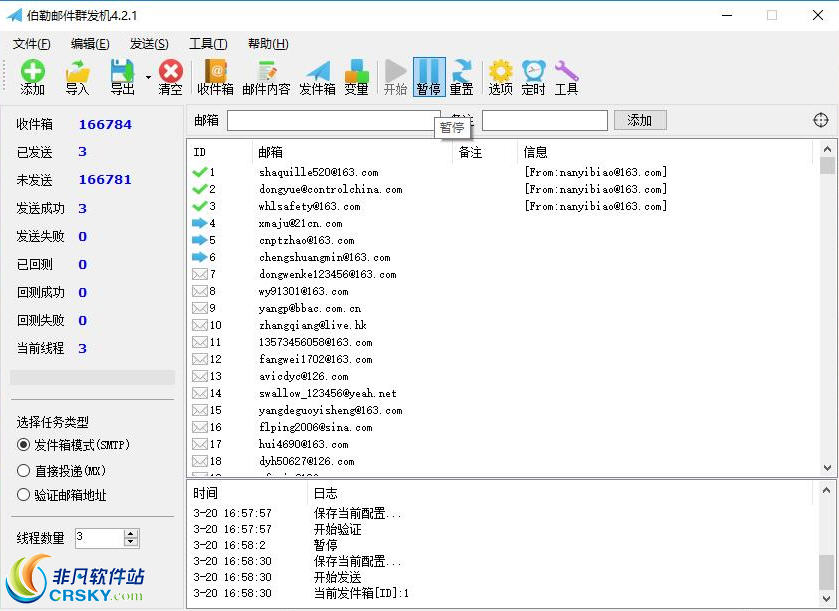Click the 导出 export icon
This screenshot has width=839, height=611.
pyautogui.click(x=120, y=75)
